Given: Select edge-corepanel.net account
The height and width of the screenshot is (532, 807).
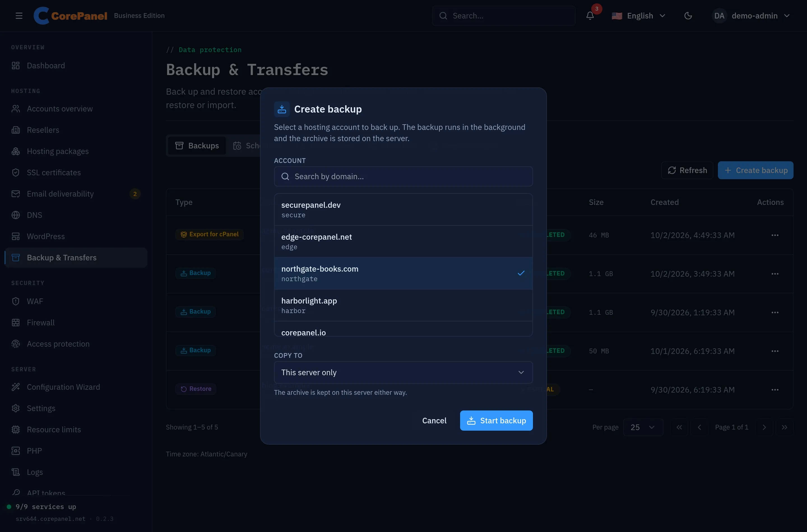Looking at the screenshot, I should (403, 242).
